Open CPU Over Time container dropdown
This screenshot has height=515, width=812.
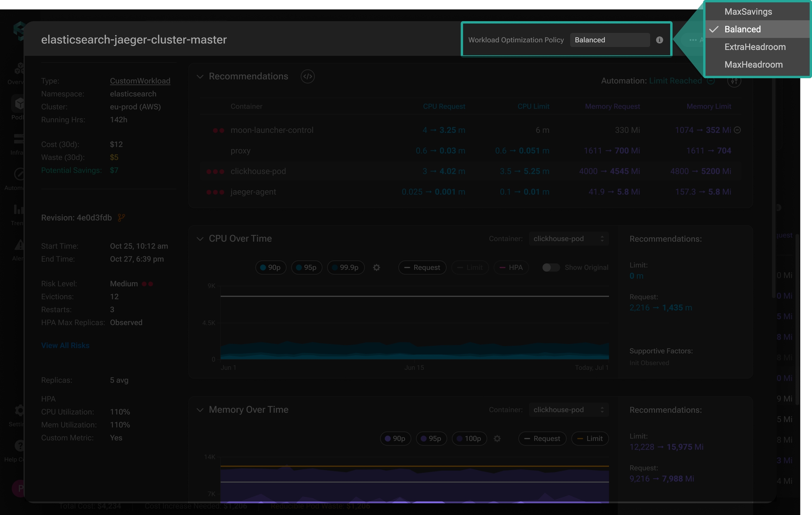[568, 238]
